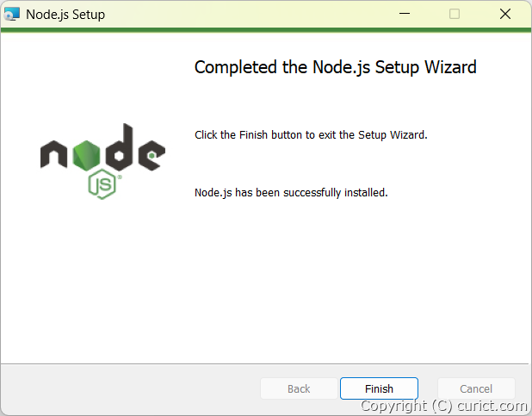Click the Copyright curict.com watermark

click(x=444, y=406)
